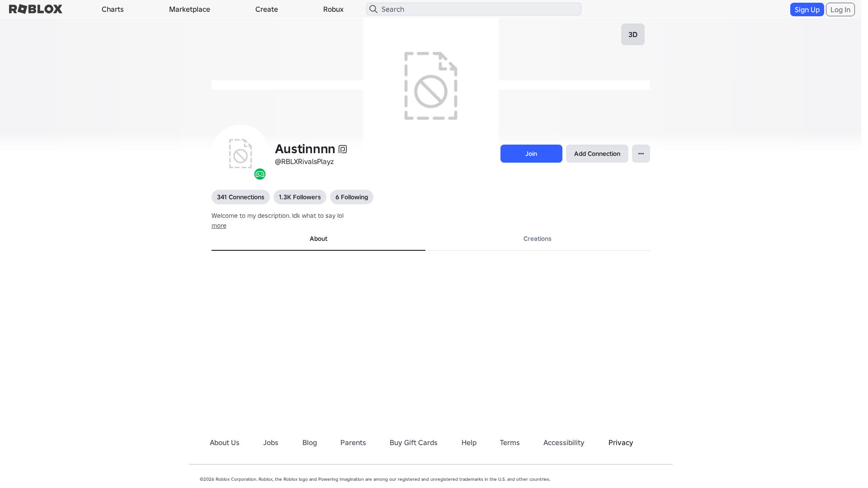Viewport: 868px width, 488px height.
Task: Expand description with the more link
Action: (219, 225)
